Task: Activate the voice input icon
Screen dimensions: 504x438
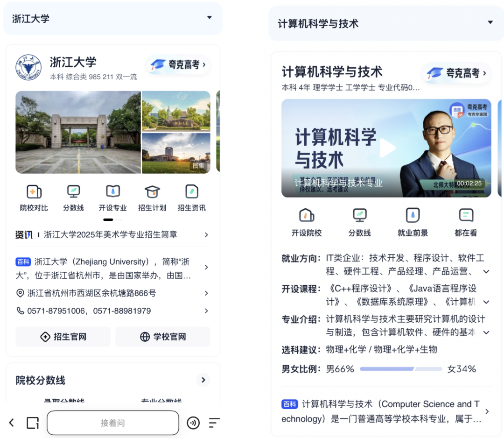Action: tap(193, 423)
